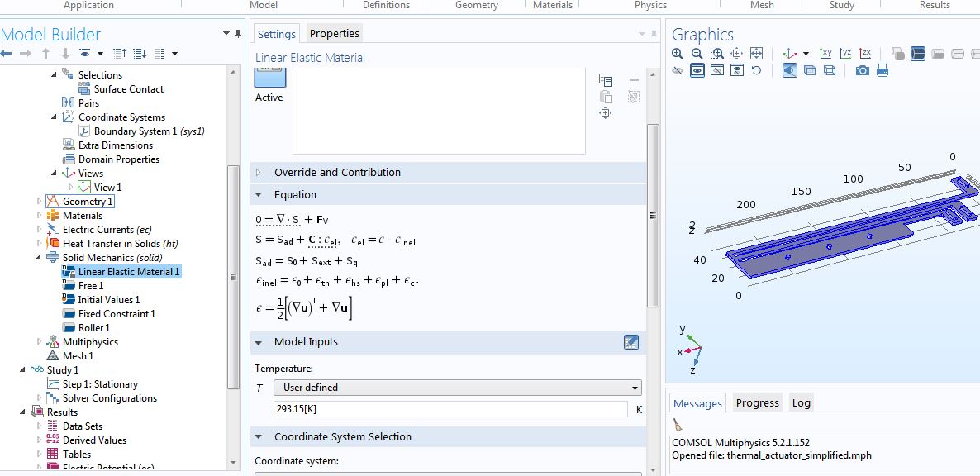Click the Zoom Extents icon in Graphics toolbar
980x476 pixels.
tap(757, 54)
